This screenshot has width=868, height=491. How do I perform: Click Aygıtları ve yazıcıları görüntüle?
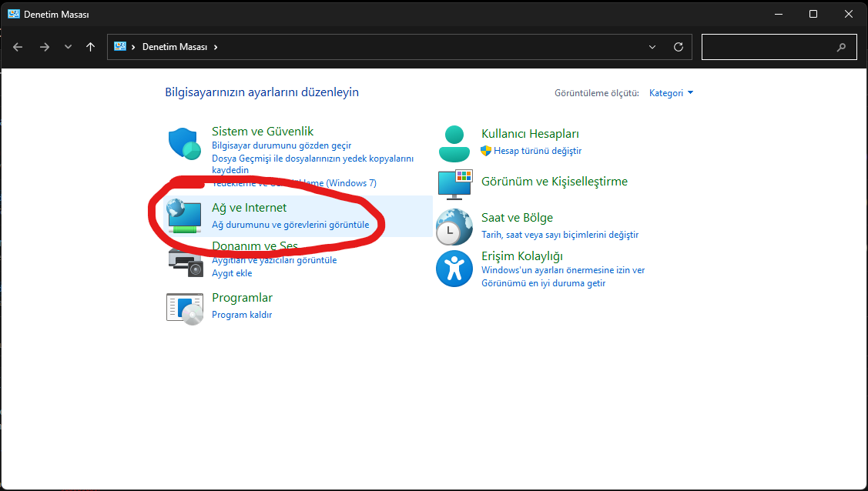point(274,260)
